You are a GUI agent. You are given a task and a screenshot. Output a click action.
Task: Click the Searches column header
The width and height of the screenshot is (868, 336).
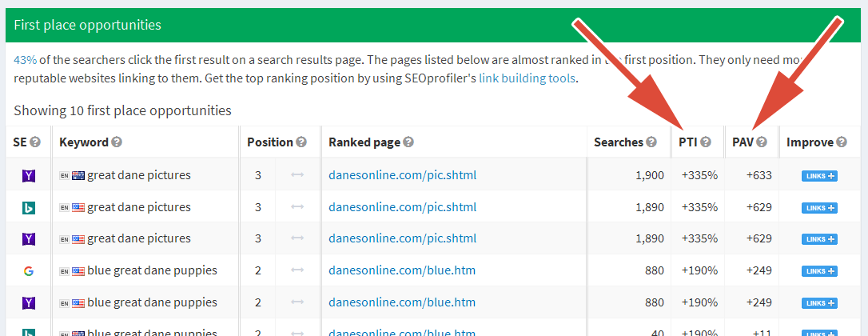(619, 142)
